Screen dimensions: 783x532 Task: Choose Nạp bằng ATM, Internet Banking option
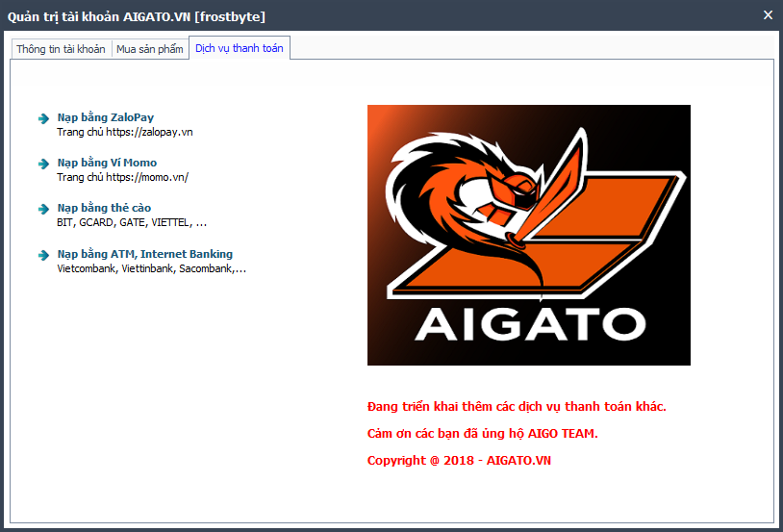point(145,254)
